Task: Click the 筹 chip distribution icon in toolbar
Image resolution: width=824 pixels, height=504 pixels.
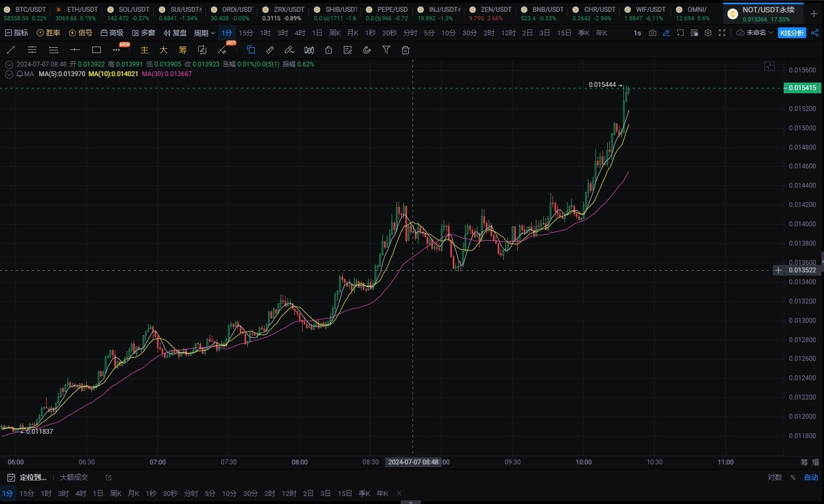Action: 183,50
